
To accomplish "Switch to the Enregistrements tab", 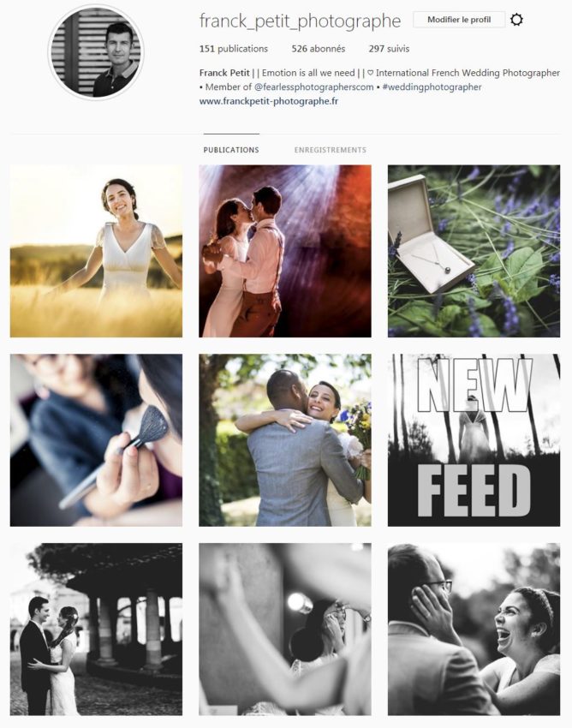I will [x=331, y=150].
